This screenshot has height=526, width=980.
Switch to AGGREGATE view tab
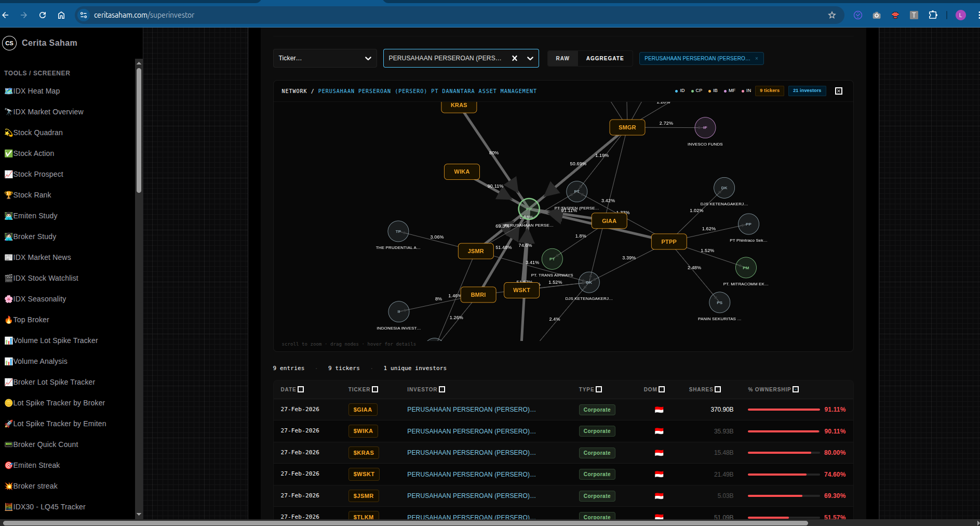tap(605, 58)
